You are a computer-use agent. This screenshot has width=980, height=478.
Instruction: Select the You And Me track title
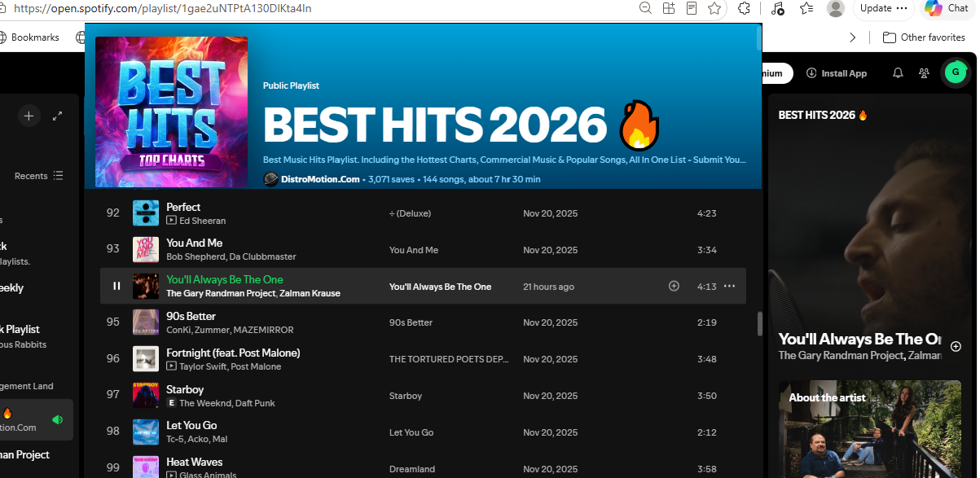[195, 243]
